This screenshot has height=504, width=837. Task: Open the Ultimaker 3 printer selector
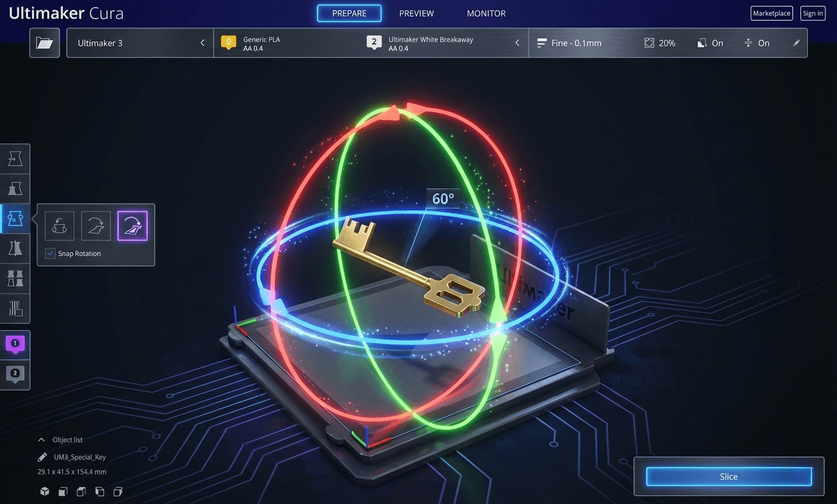pyautogui.click(x=140, y=43)
